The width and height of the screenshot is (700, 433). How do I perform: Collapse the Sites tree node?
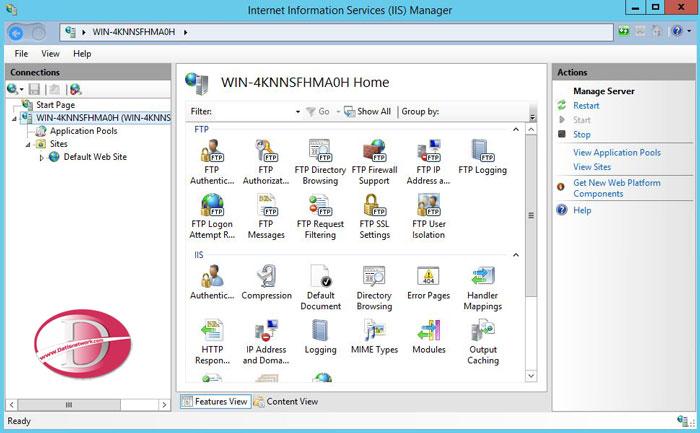pos(28,145)
